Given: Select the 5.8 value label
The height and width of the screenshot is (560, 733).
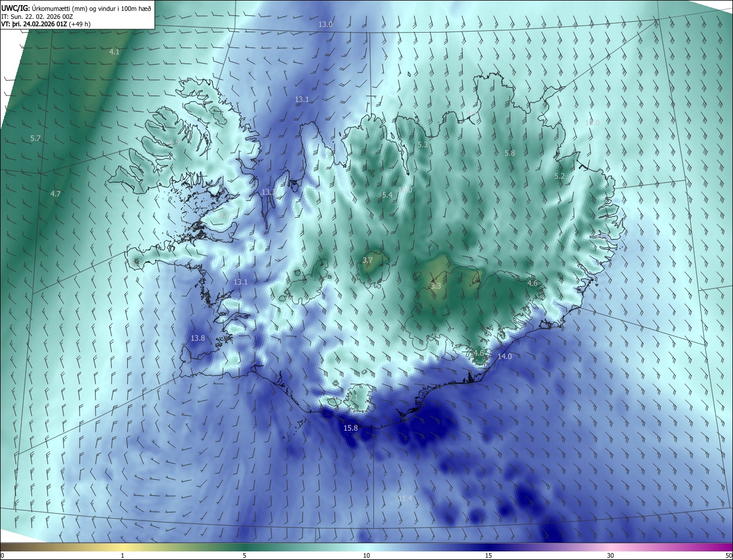Looking at the screenshot, I should [x=510, y=153].
